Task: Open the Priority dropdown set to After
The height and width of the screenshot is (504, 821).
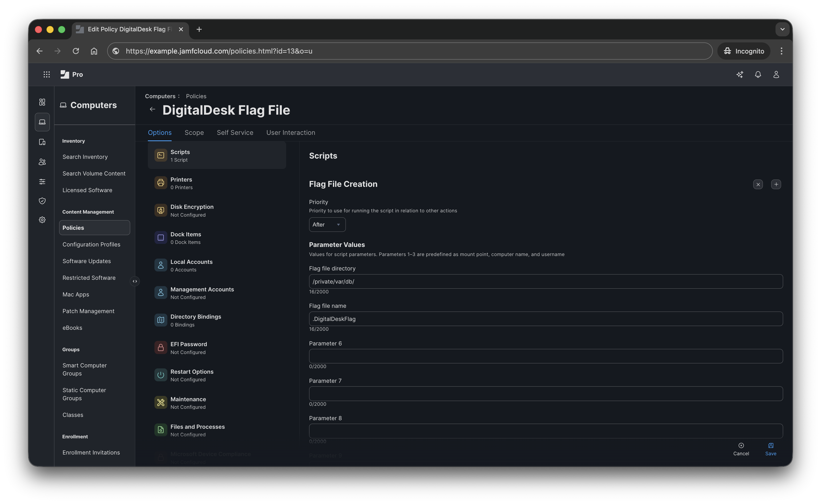Action: 327,225
